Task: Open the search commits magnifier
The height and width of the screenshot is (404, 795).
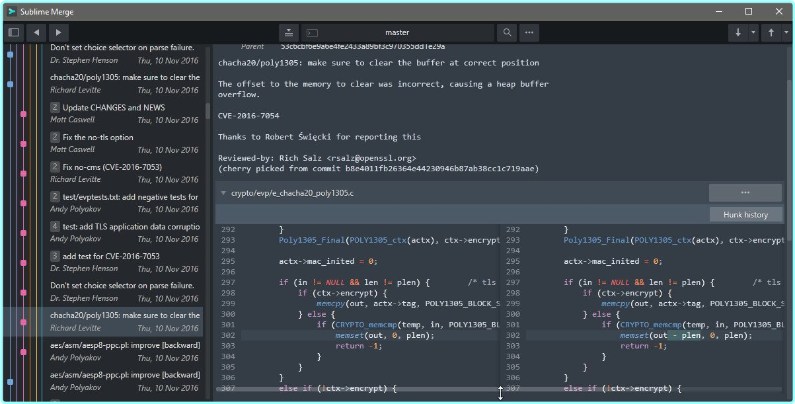Action: (507, 32)
